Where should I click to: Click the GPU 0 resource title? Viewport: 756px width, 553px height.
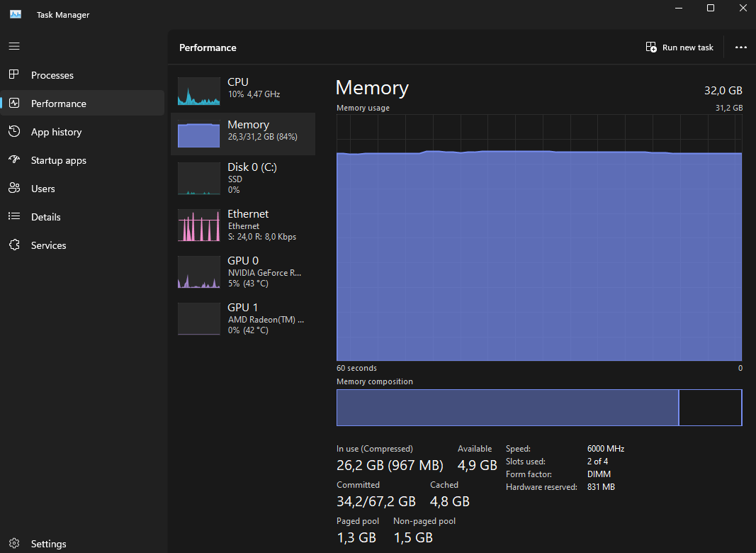[x=243, y=261]
